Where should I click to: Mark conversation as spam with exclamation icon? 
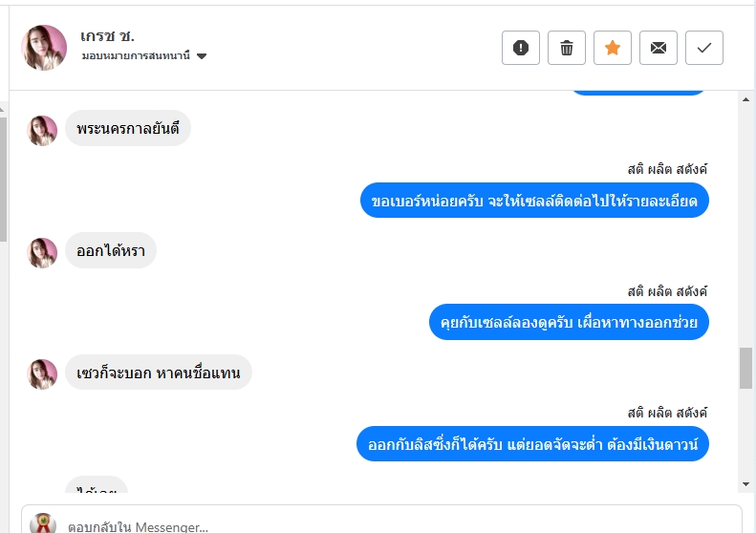pos(521,48)
